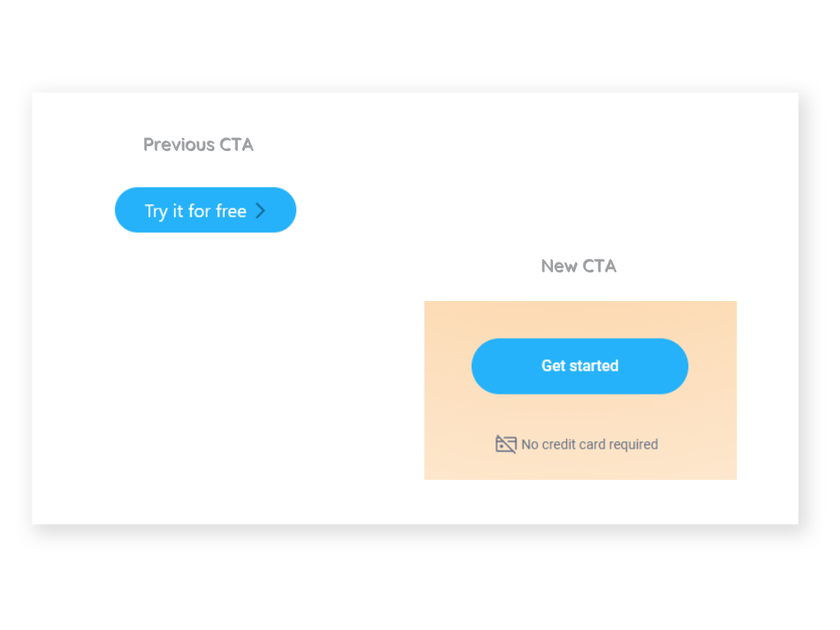Click the word required under Get started
The height and width of the screenshot is (630, 840).
tap(633, 445)
